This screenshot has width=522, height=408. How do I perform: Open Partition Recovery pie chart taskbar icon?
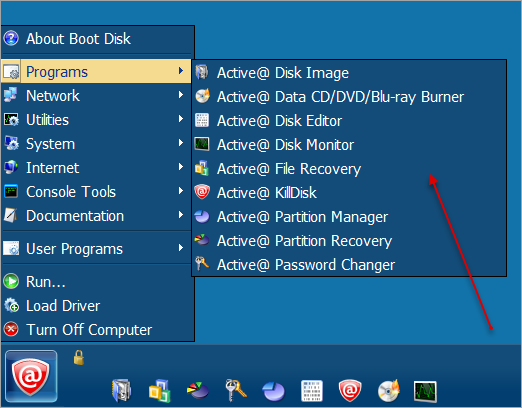[x=198, y=390]
